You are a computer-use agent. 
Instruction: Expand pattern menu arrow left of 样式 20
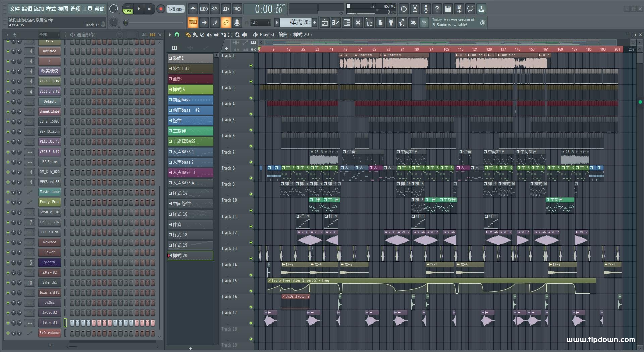click(x=277, y=23)
